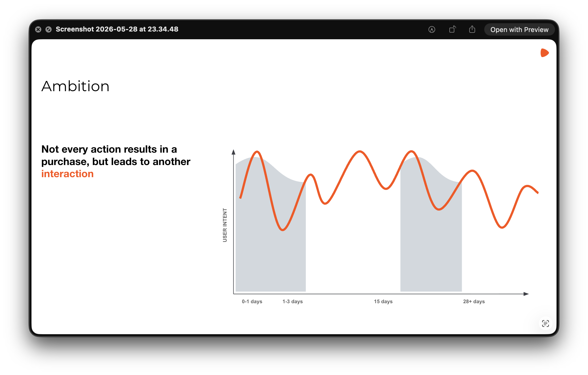This screenshot has height=375, width=588.
Task: Click the 28+ days axis label
Action: (x=474, y=301)
